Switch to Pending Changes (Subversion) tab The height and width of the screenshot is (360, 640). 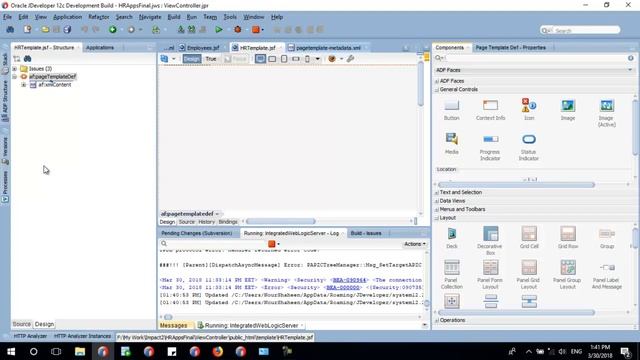pos(196,233)
